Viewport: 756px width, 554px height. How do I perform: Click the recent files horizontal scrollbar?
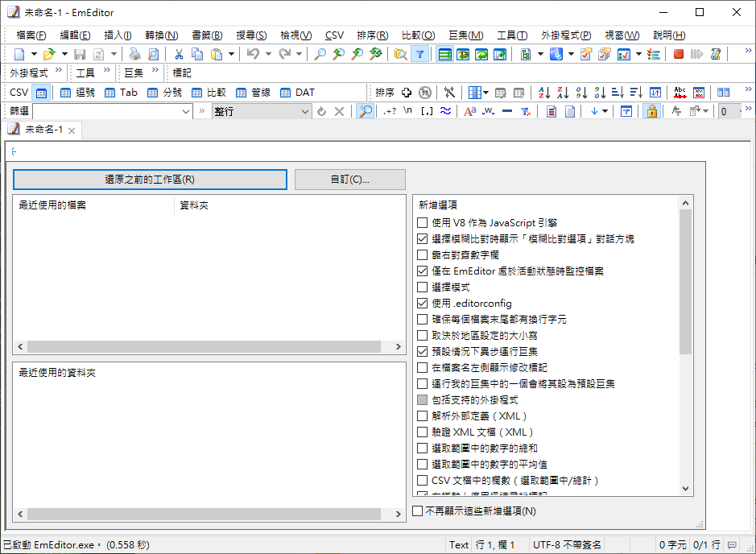pyautogui.click(x=209, y=347)
